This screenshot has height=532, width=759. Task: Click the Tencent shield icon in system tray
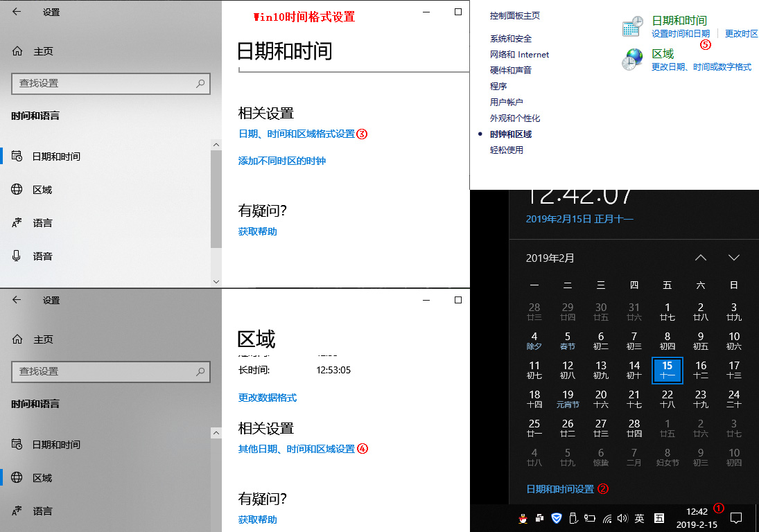tap(557, 518)
